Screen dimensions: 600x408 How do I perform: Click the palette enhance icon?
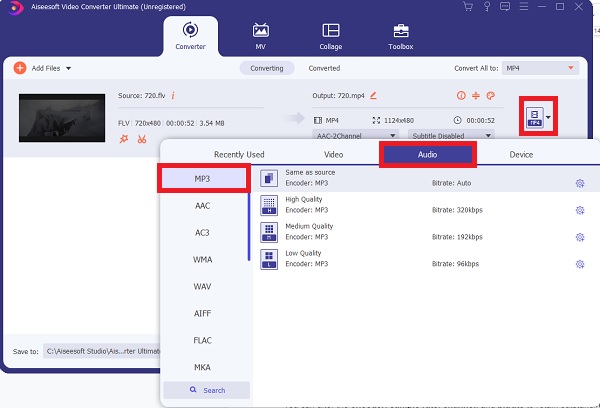coord(491,95)
